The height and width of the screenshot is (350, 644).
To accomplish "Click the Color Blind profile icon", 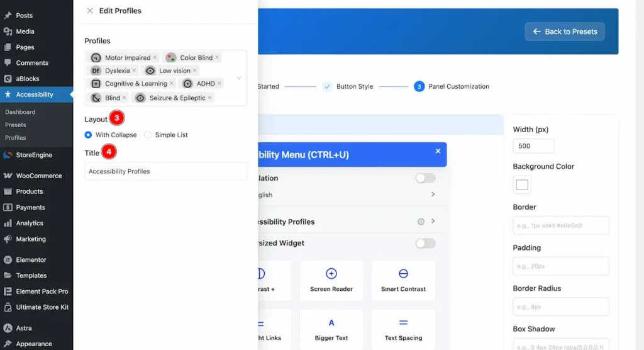I will pos(171,57).
